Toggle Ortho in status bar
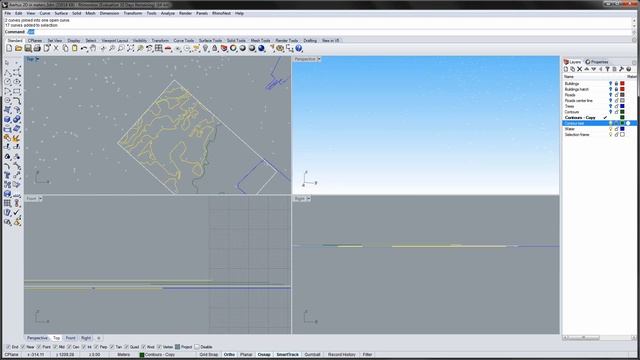The height and width of the screenshot is (360, 640). coord(229,355)
